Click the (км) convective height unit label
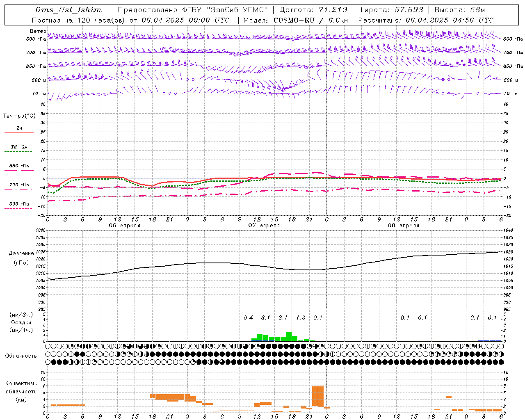The height and width of the screenshot is (420, 525). click(21, 399)
